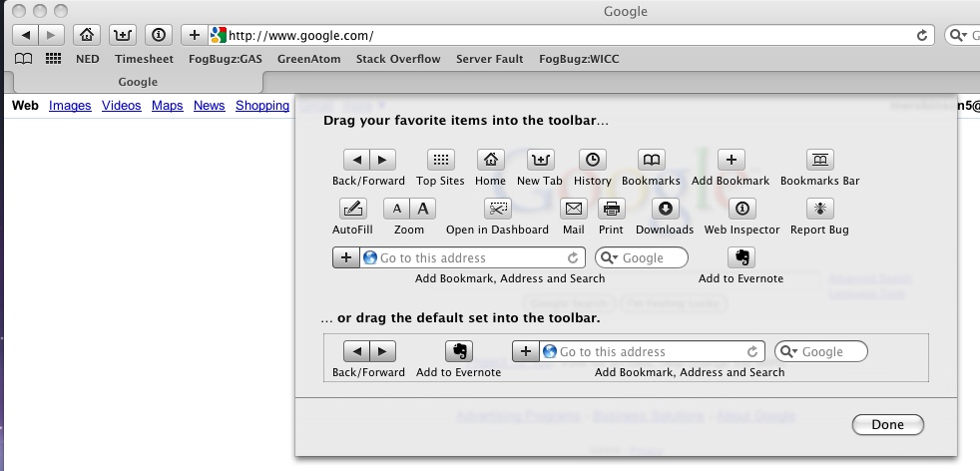Select the large A Zoom in button
Screen dimensions: 980x471
point(423,209)
